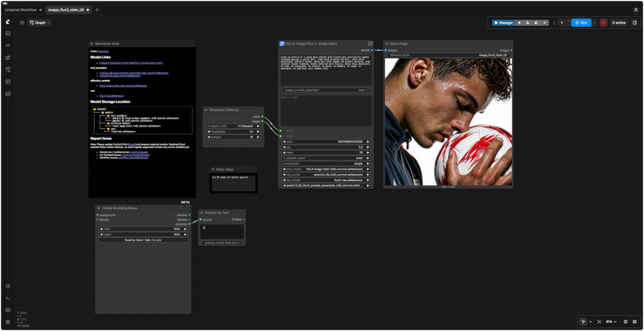Viewport: 644px width, 331px height.
Task: Open the zoom level 91% dropdown
Action: point(611,322)
